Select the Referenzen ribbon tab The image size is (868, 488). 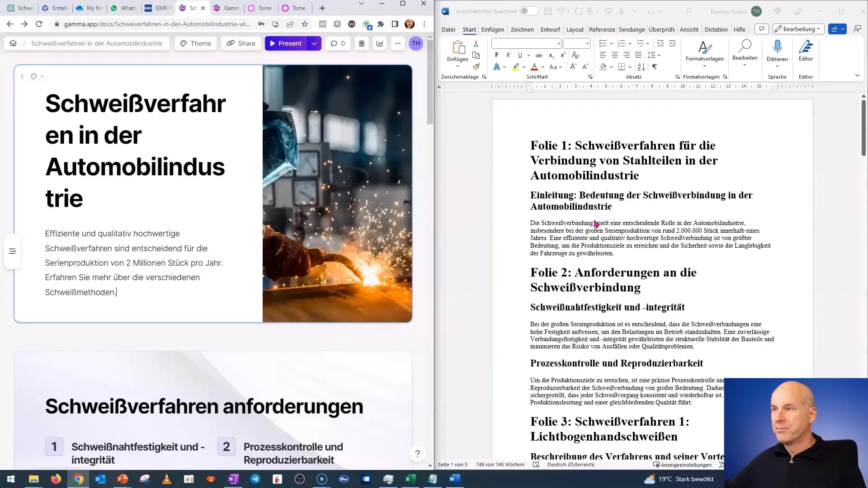(x=602, y=29)
